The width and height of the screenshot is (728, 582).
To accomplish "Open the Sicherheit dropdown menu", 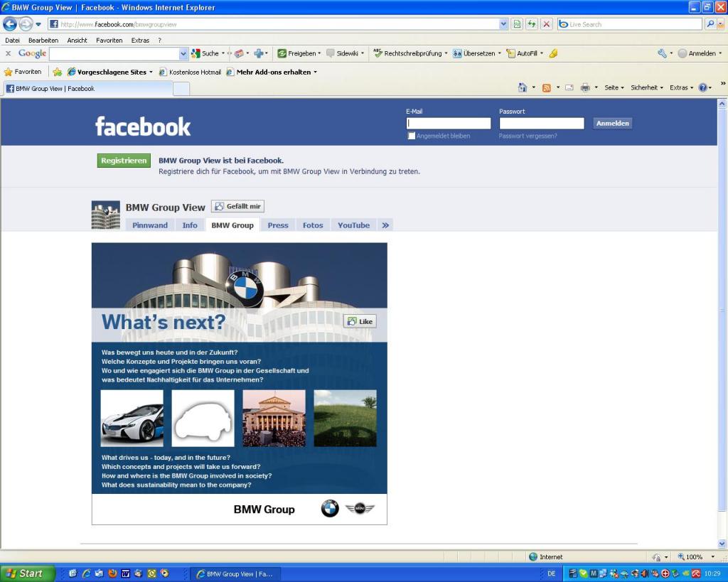I will (647, 87).
